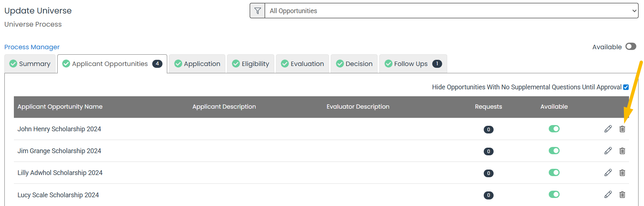Screen dimensions: 644x206
Task: Edit Lucy Scale Scholarship 2024 pencil icon
Action: pos(608,195)
